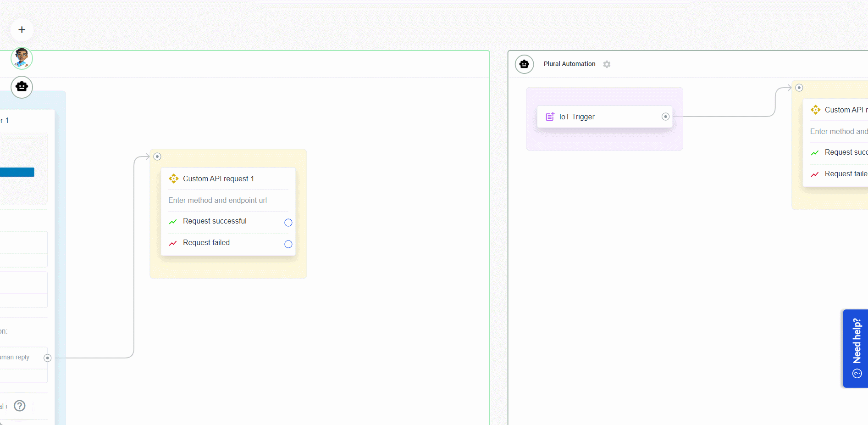Viewport: 868px width, 425px height.
Task: Click the IoT Trigger note icon
Action: pos(550,117)
